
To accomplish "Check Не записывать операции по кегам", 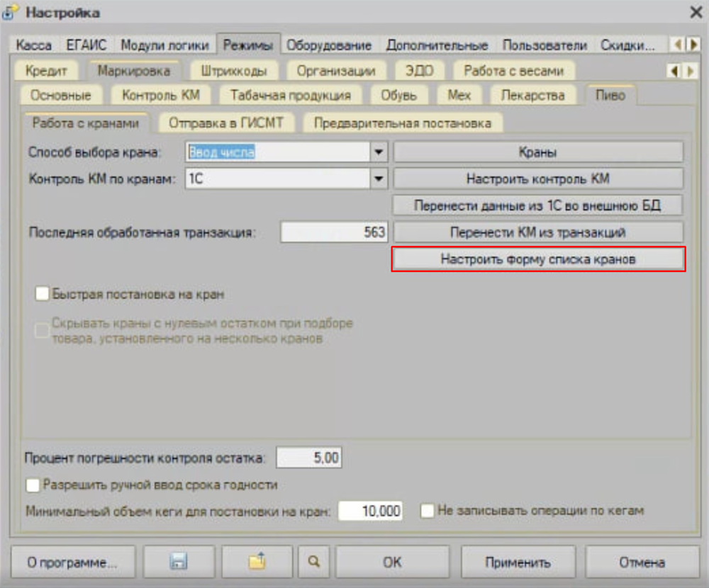I will pos(428,511).
